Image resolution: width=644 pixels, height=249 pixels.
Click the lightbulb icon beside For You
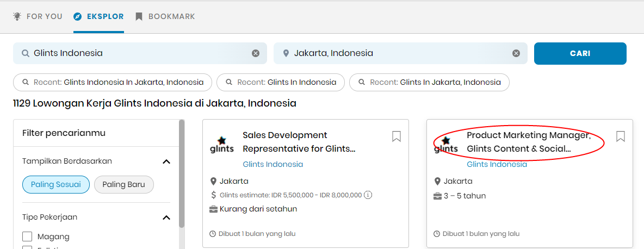(x=17, y=16)
